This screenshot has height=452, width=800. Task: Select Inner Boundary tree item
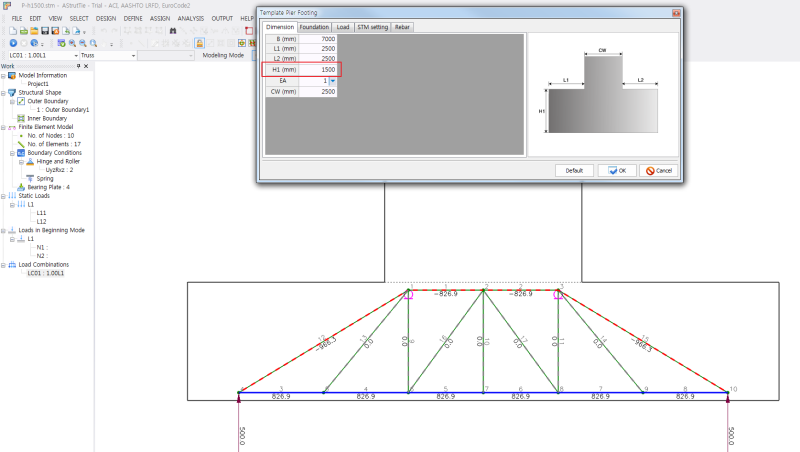[47, 119]
